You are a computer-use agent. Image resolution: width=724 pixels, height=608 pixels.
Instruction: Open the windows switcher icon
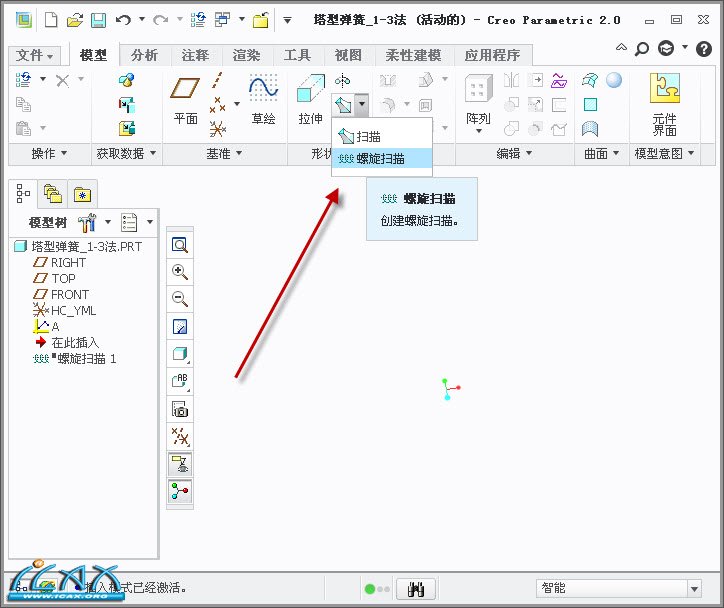pos(223,20)
